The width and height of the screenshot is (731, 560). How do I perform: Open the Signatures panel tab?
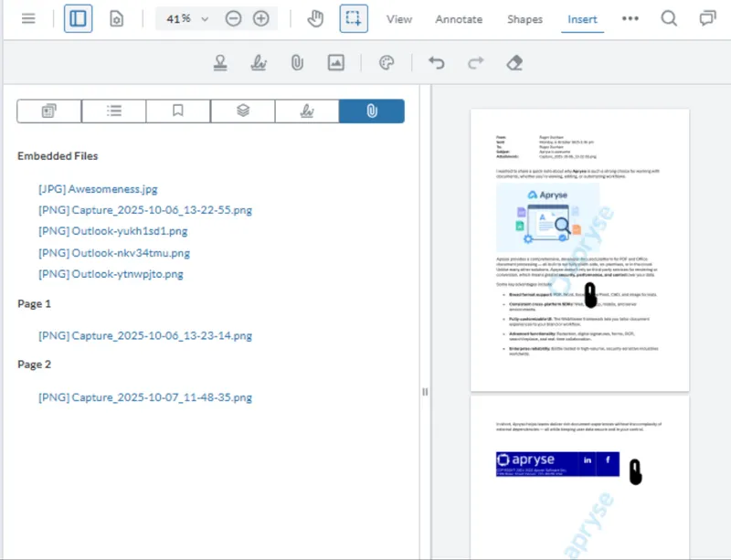[x=307, y=111]
